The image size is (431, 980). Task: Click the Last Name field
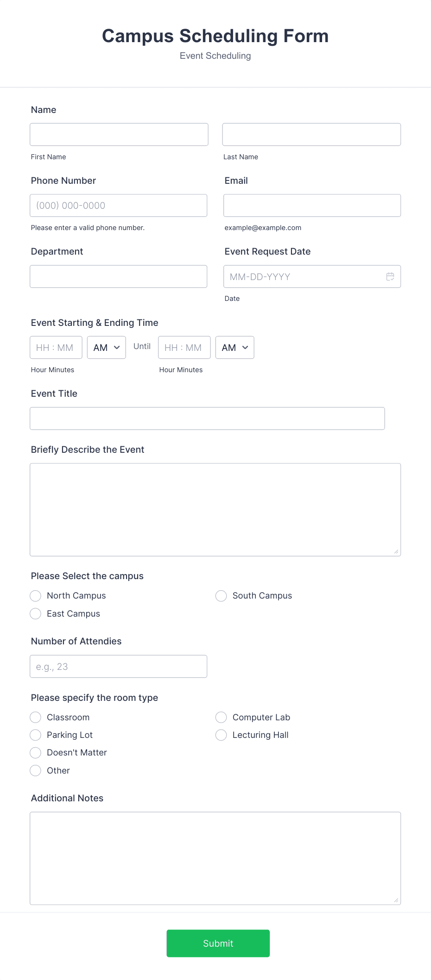coord(311,134)
